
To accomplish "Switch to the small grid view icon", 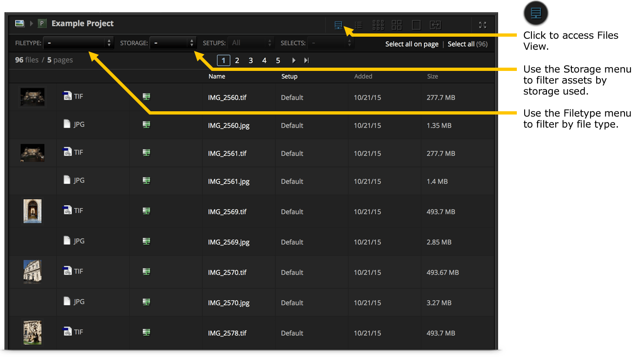I will click(x=378, y=25).
